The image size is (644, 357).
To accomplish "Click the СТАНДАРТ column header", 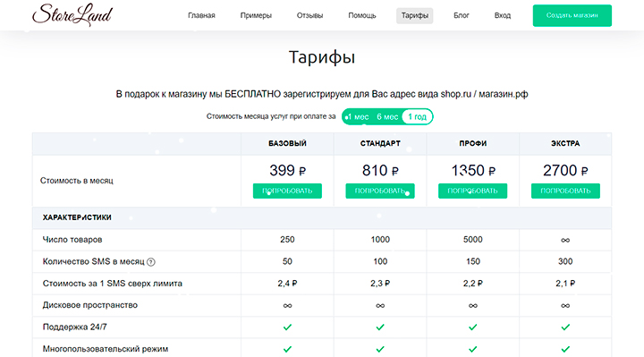I will point(380,143).
